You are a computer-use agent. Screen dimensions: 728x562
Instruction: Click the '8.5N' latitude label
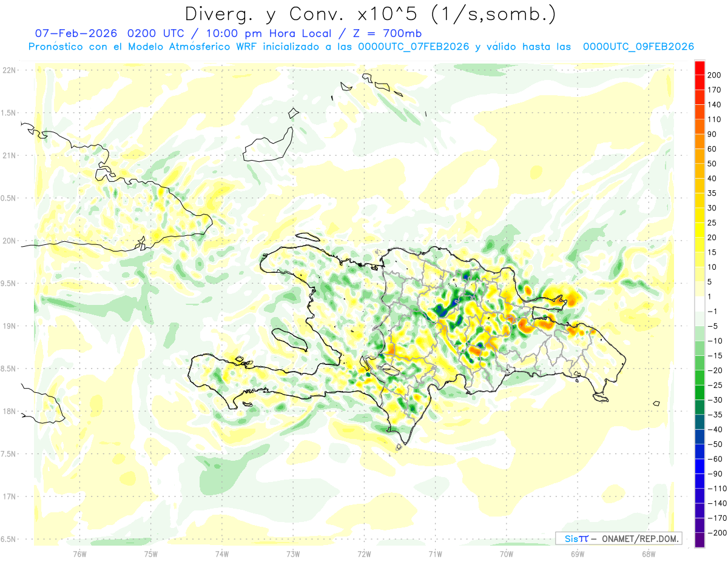tap(8, 369)
